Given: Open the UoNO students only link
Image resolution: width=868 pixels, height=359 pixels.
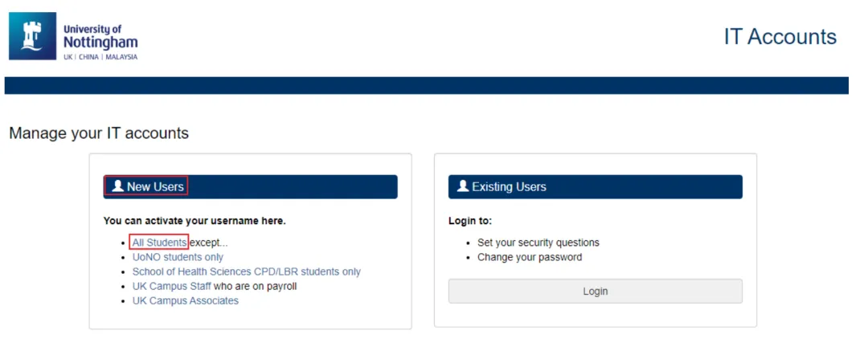Looking at the screenshot, I should 178,257.
